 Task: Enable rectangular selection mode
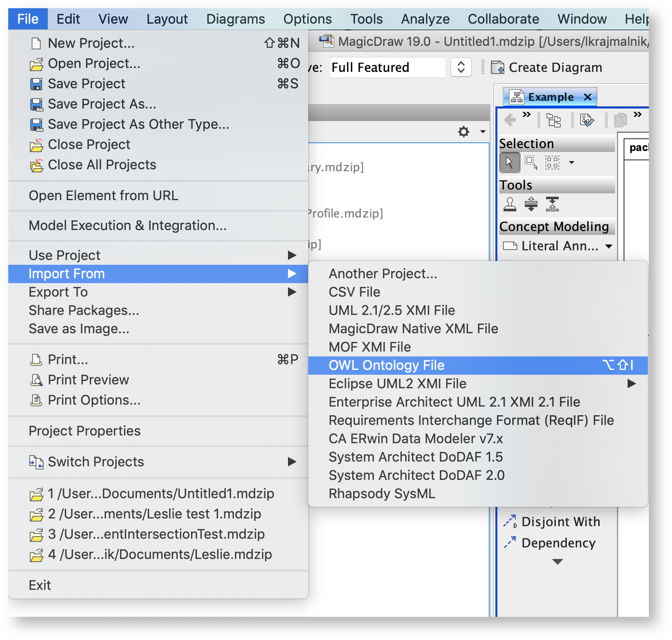531,163
